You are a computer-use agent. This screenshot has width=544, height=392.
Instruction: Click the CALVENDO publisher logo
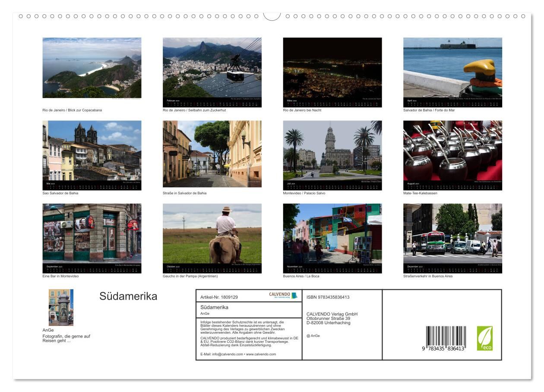283,295
